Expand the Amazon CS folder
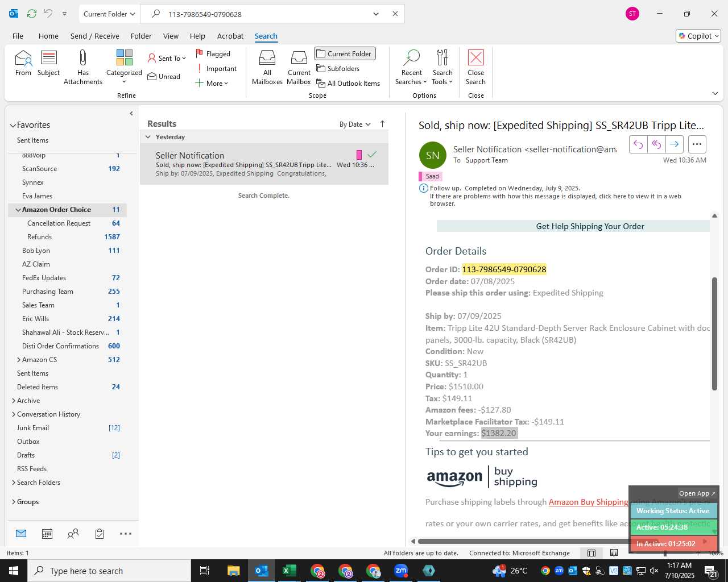This screenshot has width=728, height=582. (x=18, y=360)
